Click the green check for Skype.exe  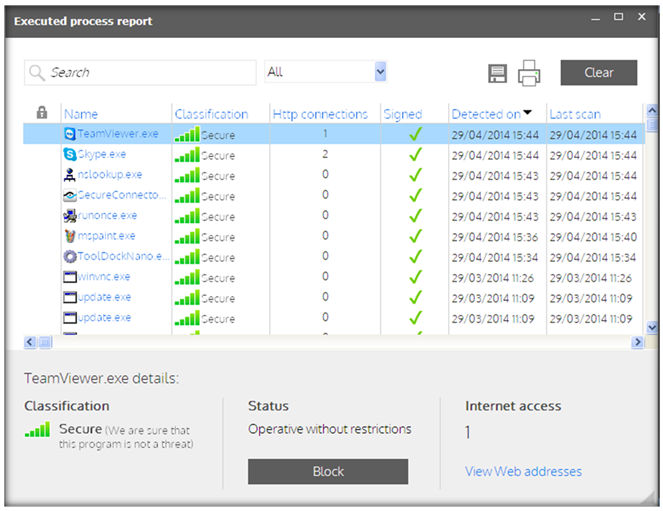click(416, 154)
